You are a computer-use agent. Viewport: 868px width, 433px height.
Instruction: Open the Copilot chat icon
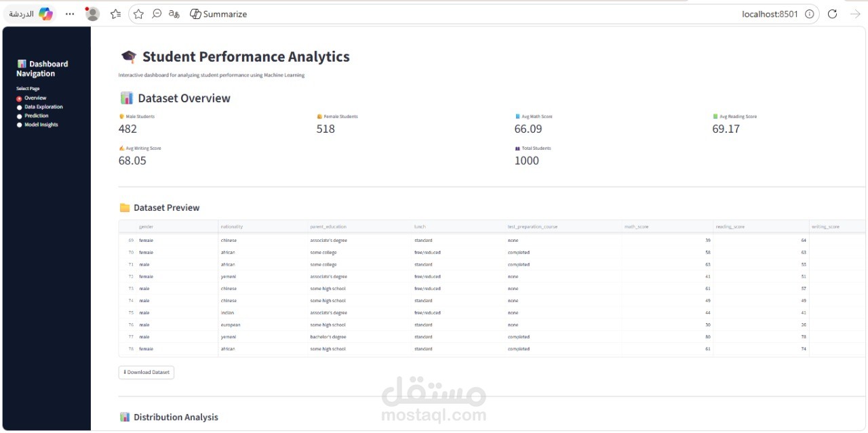point(45,14)
